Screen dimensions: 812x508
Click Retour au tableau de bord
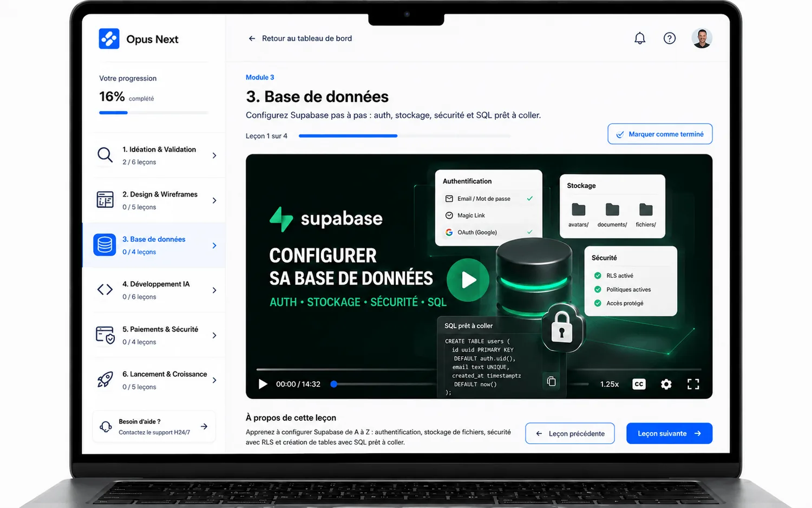[x=300, y=38]
